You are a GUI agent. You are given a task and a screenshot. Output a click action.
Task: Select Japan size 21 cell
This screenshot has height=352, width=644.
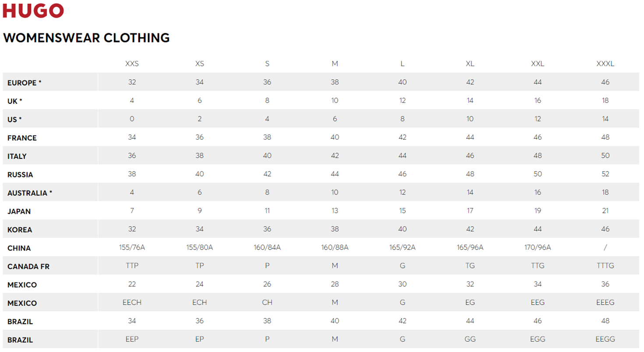point(605,211)
